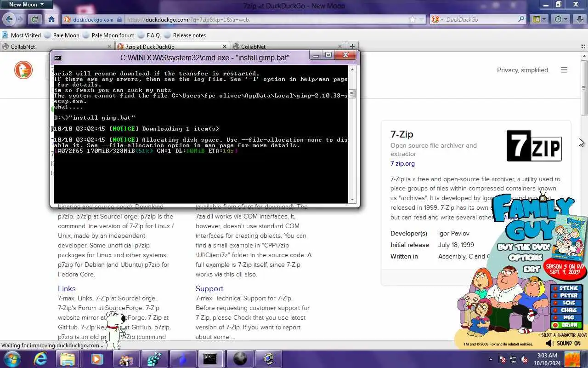Open the address bar history dropdown arrow
Image resolution: width=588 pixels, height=368 pixels.
pos(421,19)
